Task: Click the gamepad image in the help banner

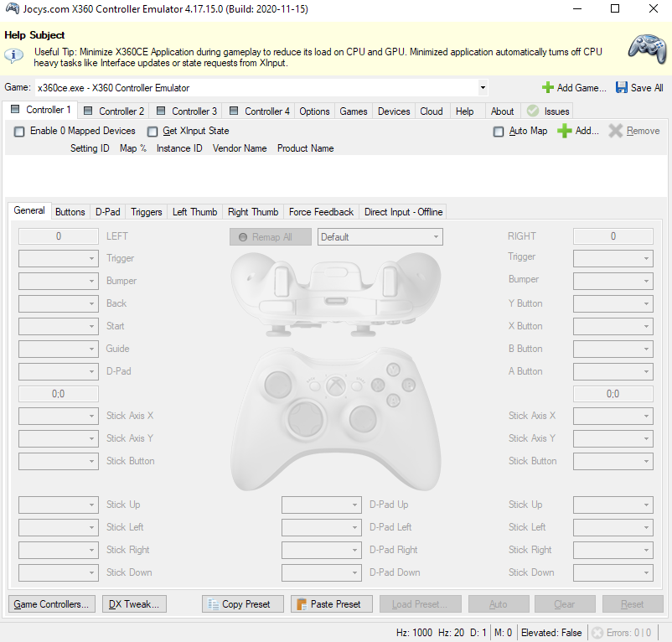Action: 648,49
